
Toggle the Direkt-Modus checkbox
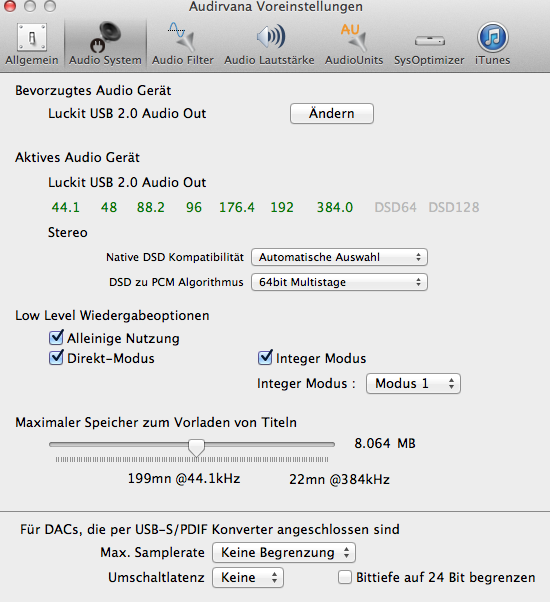[x=56, y=358]
